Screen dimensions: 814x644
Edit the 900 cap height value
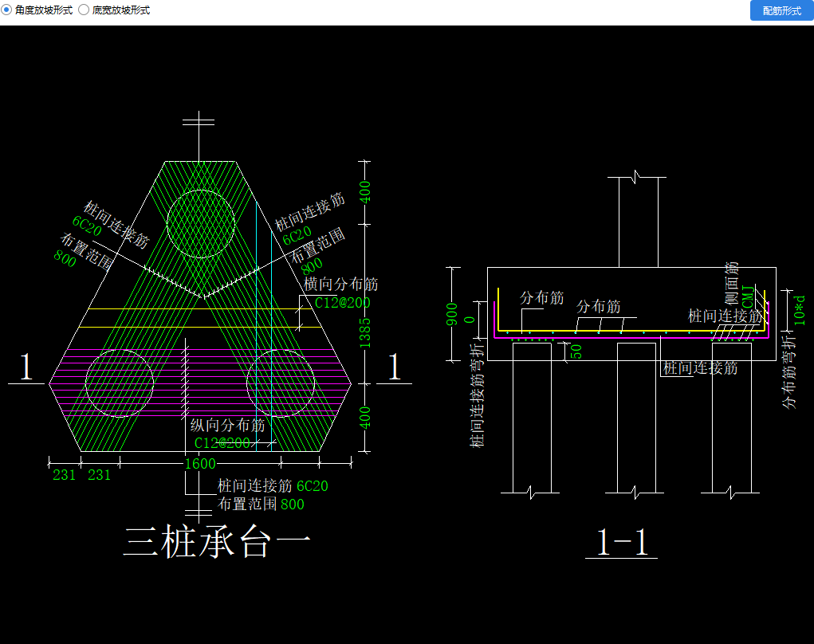[453, 314]
